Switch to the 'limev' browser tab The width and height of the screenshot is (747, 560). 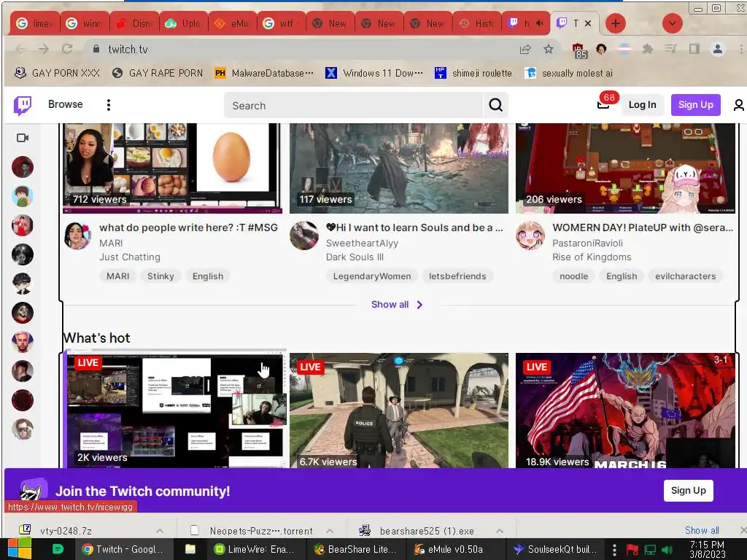(x=35, y=23)
